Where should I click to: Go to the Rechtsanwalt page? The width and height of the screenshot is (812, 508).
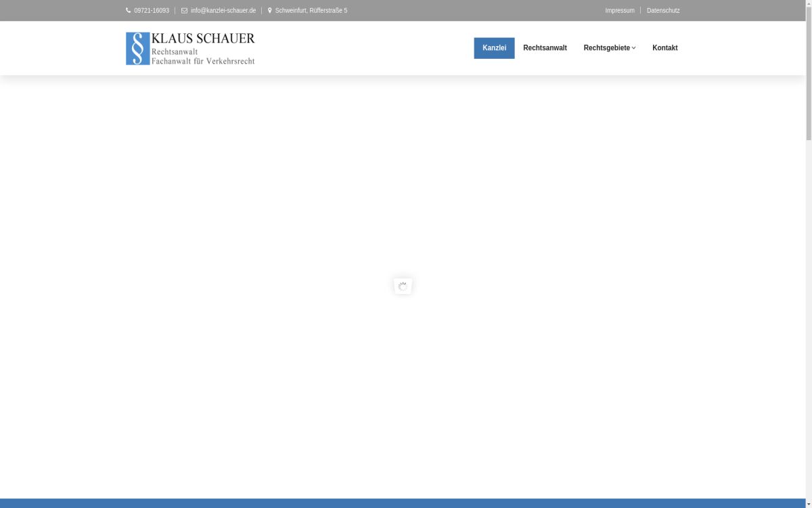pyautogui.click(x=545, y=48)
